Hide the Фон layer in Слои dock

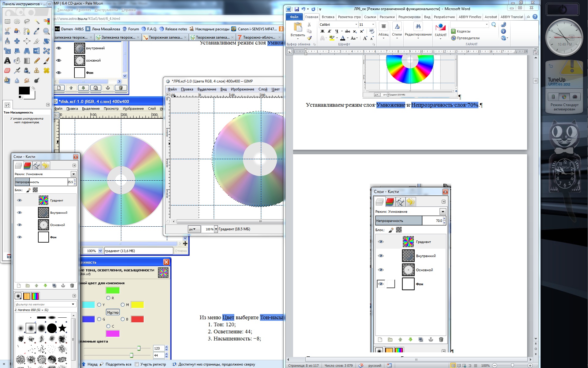click(x=20, y=237)
